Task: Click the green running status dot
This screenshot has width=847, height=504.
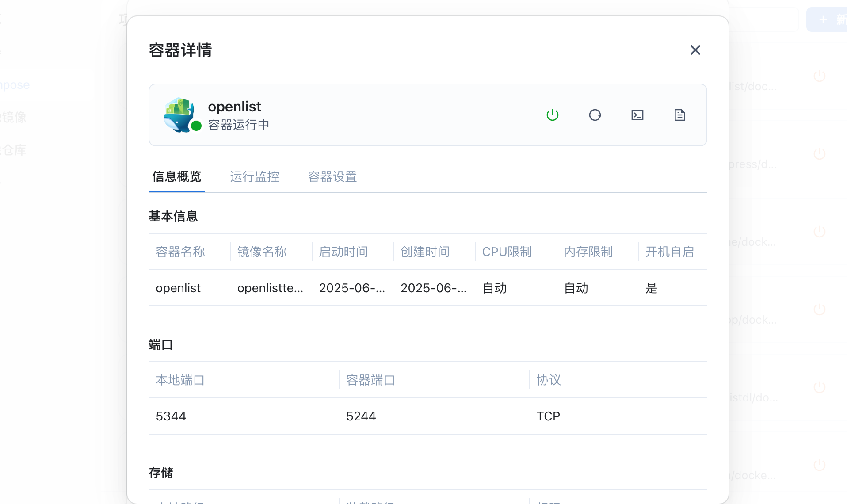Action: [196, 126]
